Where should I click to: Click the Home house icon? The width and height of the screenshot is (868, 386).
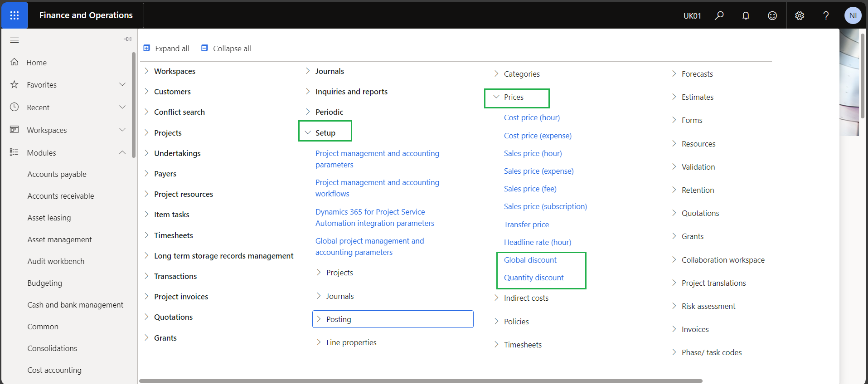pos(15,62)
